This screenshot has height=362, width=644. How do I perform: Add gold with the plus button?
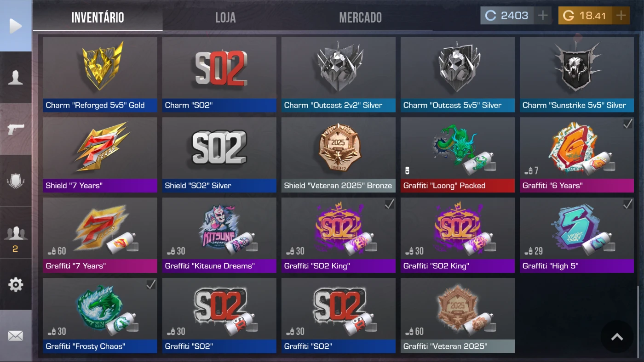[621, 16]
